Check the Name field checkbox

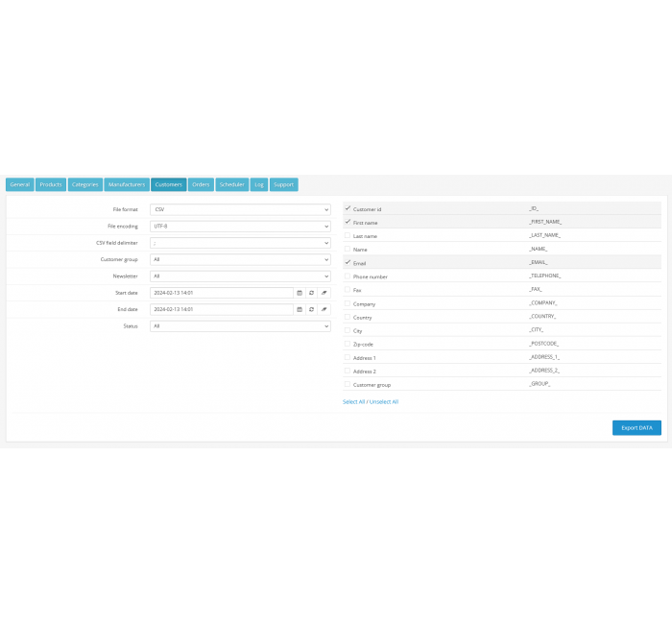348,249
